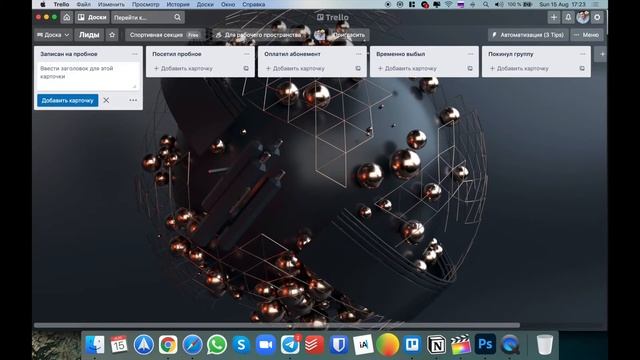This screenshot has width=640, height=360.
Task: Open card composer options three dots
Action: [133, 100]
